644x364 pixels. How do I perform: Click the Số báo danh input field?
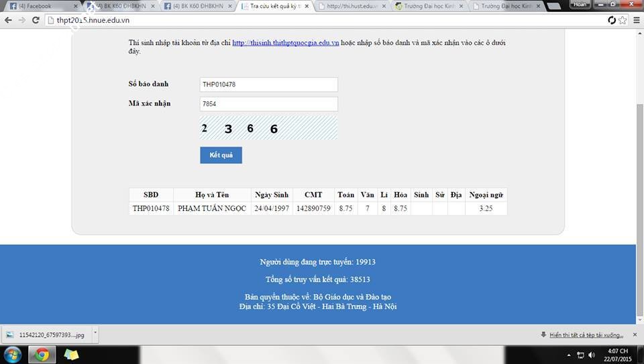[x=268, y=85]
